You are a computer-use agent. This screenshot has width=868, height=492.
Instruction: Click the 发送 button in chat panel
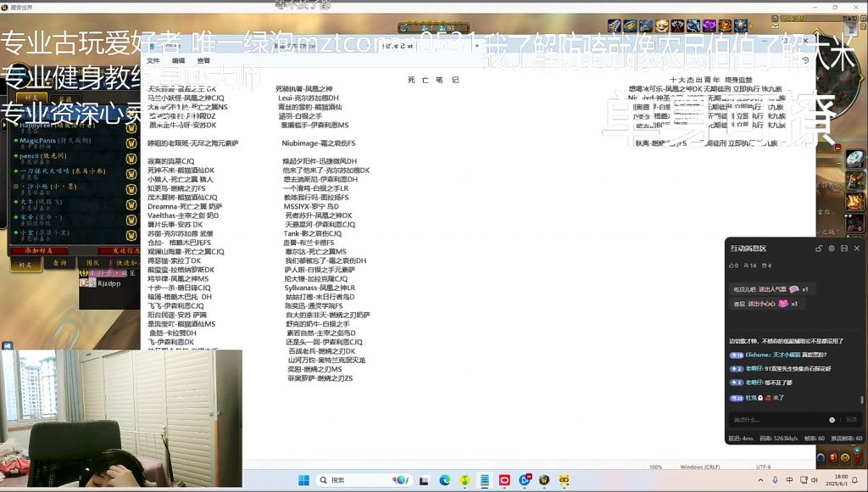point(851,420)
